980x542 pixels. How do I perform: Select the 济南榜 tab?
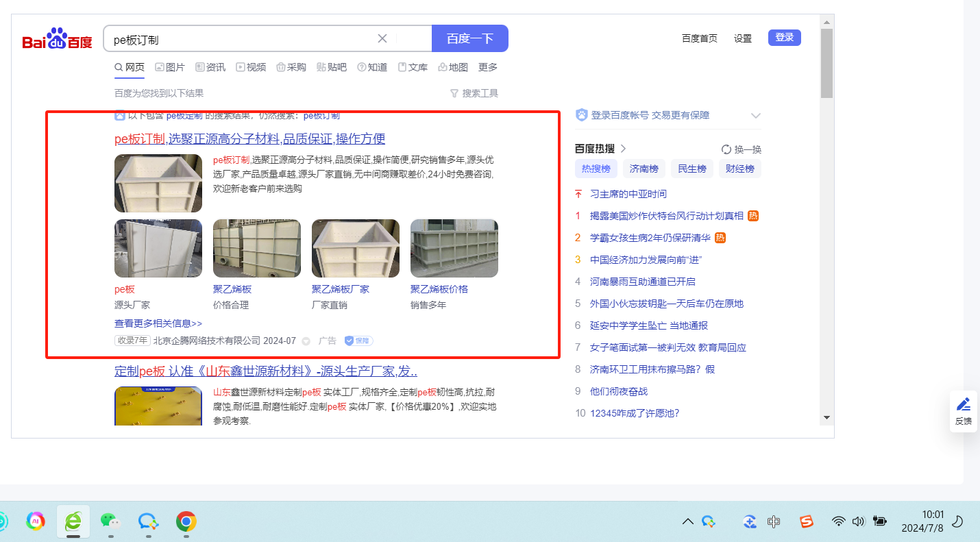click(644, 169)
